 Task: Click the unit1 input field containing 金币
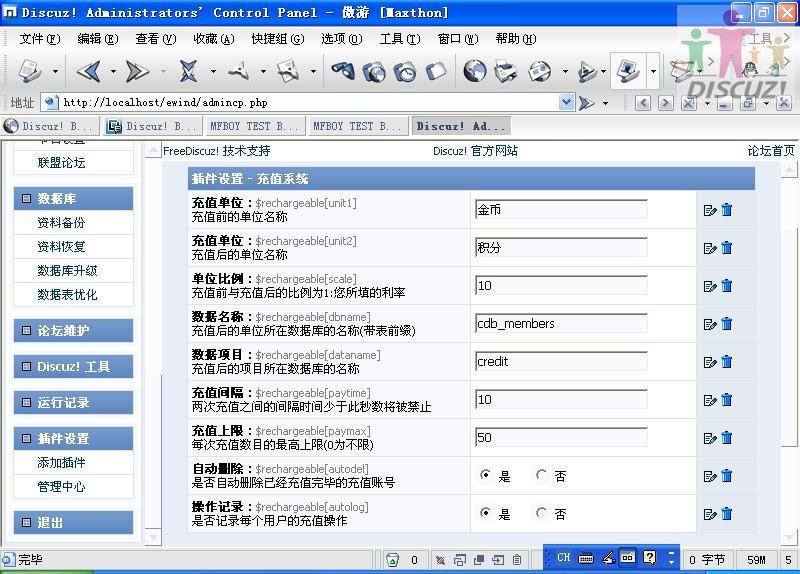tap(561, 210)
